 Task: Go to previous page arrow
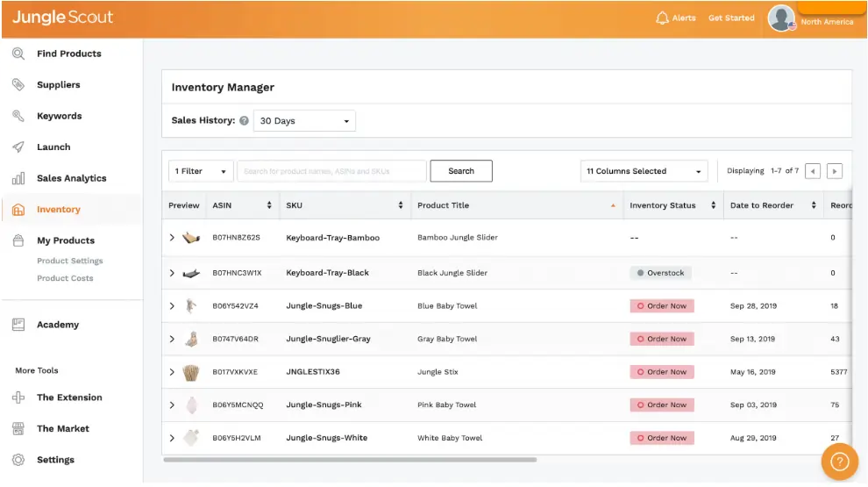(x=813, y=171)
